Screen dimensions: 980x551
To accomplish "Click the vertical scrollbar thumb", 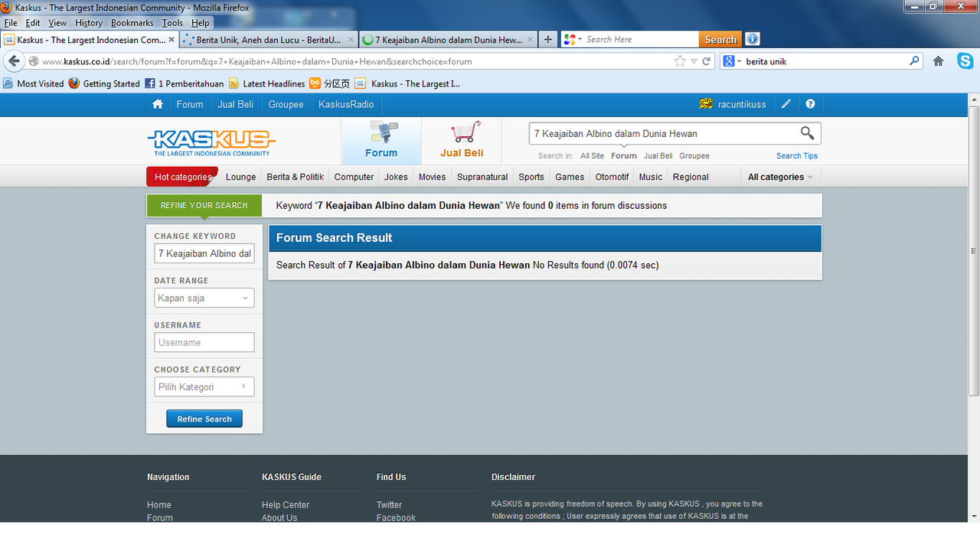I will point(974,250).
